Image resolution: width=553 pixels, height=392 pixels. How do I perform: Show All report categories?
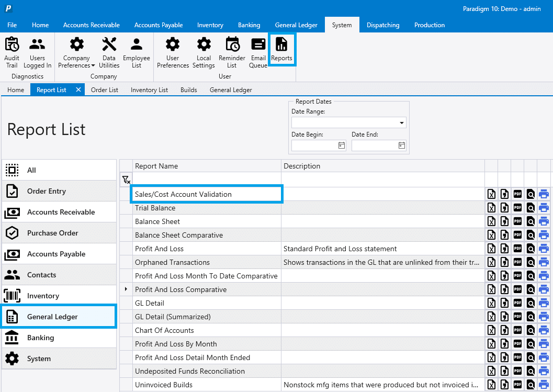click(59, 170)
